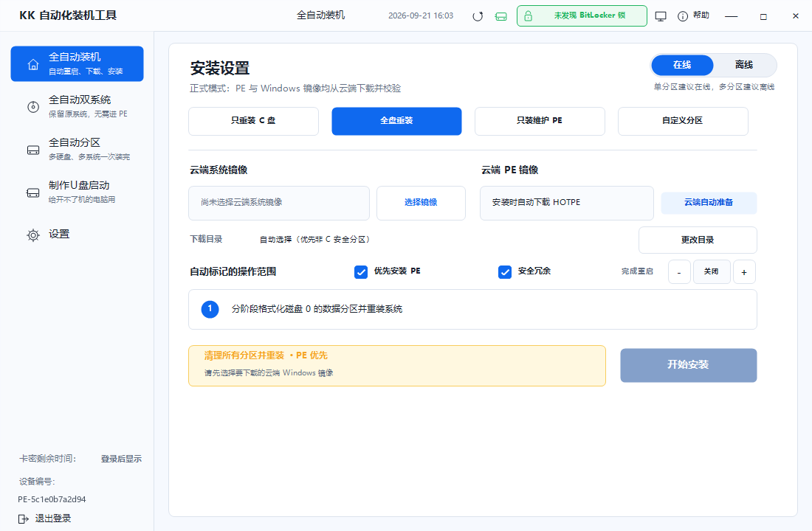Maximize the KK window
Image resolution: width=812 pixels, height=531 pixels.
coord(763,16)
